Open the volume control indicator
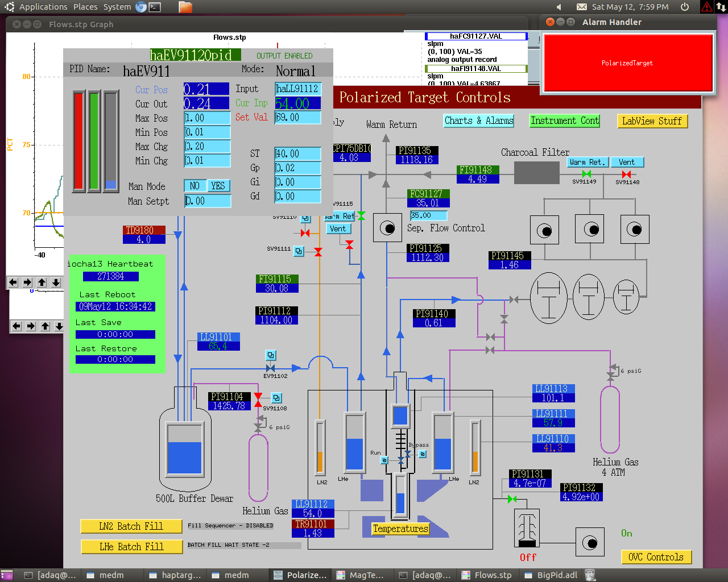 559,7
